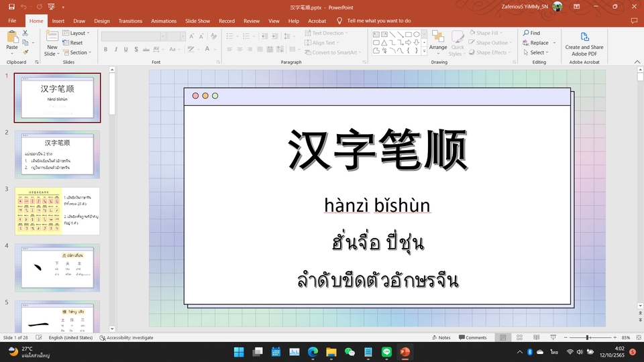Screen dimensions: 644x362
Task: Open Microsoft Edge from the taskbar
Action: (x=313, y=352)
